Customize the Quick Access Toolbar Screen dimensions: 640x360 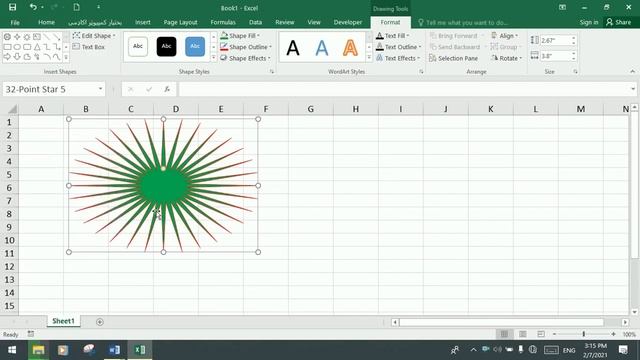pyautogui.click(x=98, y=7)
